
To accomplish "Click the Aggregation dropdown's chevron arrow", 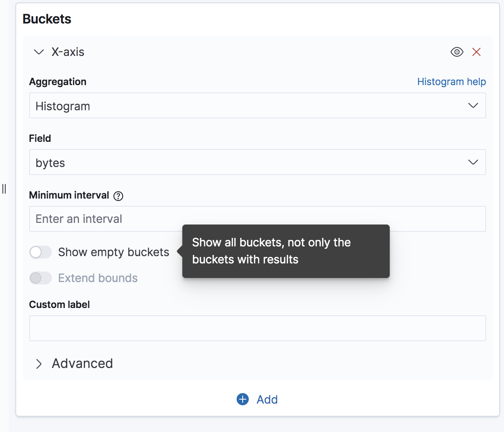I will (x=473, y=106).
